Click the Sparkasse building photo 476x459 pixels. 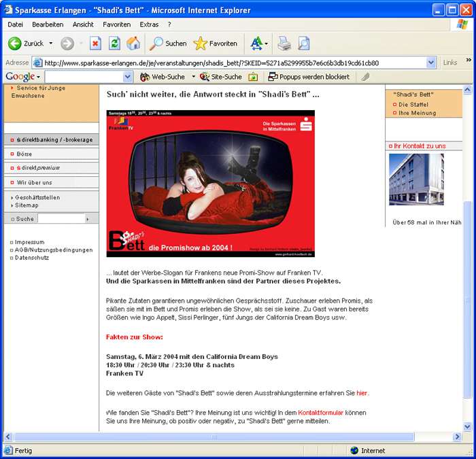pyautogui.click(x=416, y=180)
